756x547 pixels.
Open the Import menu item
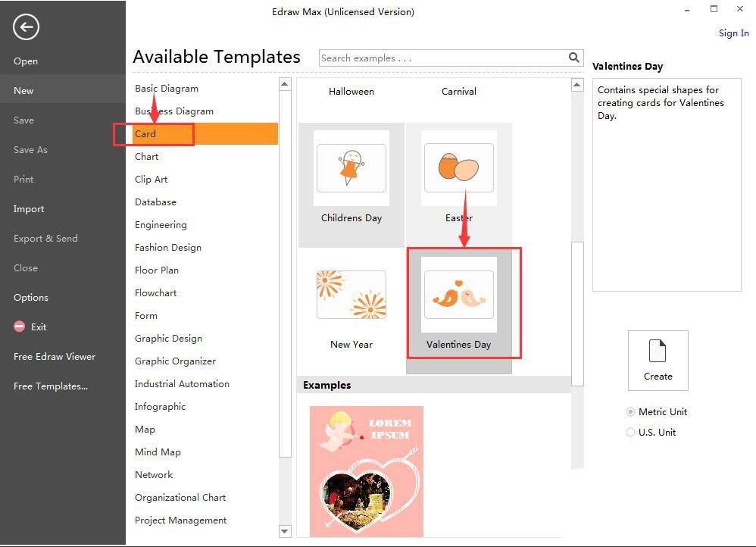coord(29,209)
